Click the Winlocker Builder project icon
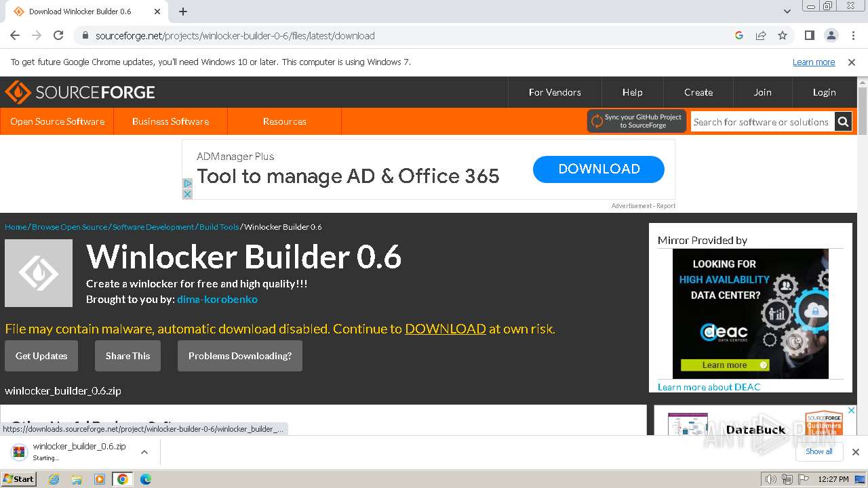Image resolution: width=868 pixels, height=488 pixels. pyautogui.click(x=39, y=273)
